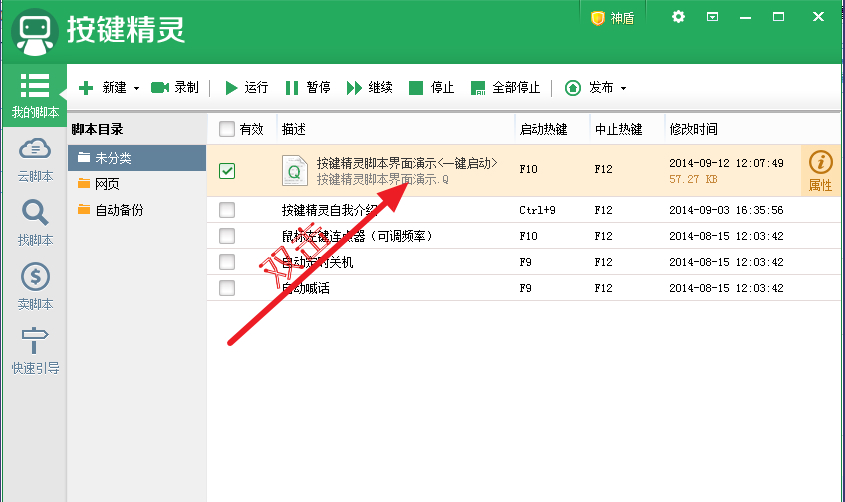The image size is (845, 502).
Task: Select the 自动喊话 script row
Action: tap(523, 288)
